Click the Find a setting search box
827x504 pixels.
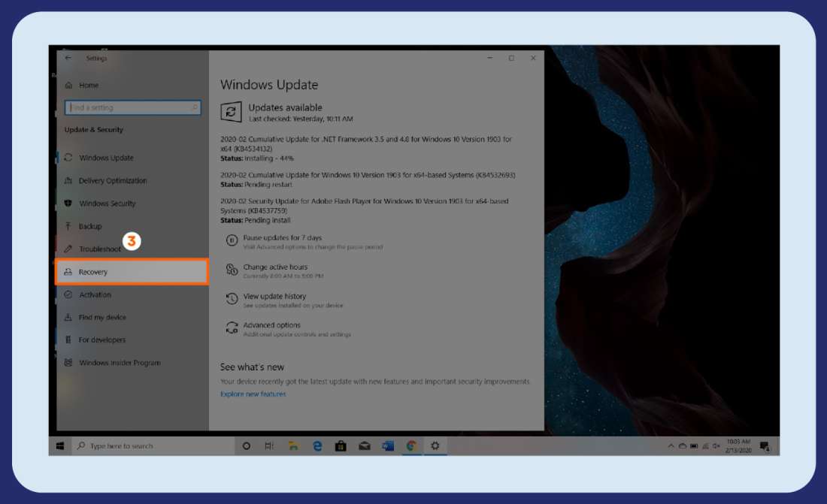click(x=133, y=107)
